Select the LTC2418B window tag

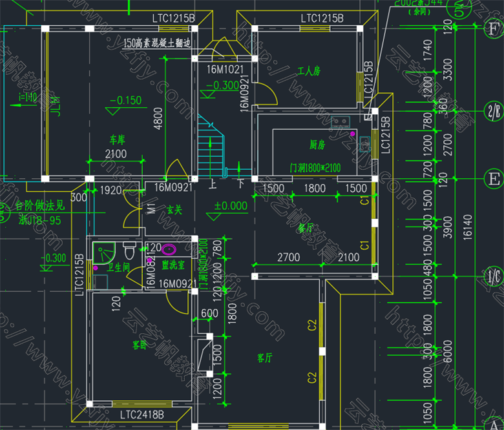point(142,415)
